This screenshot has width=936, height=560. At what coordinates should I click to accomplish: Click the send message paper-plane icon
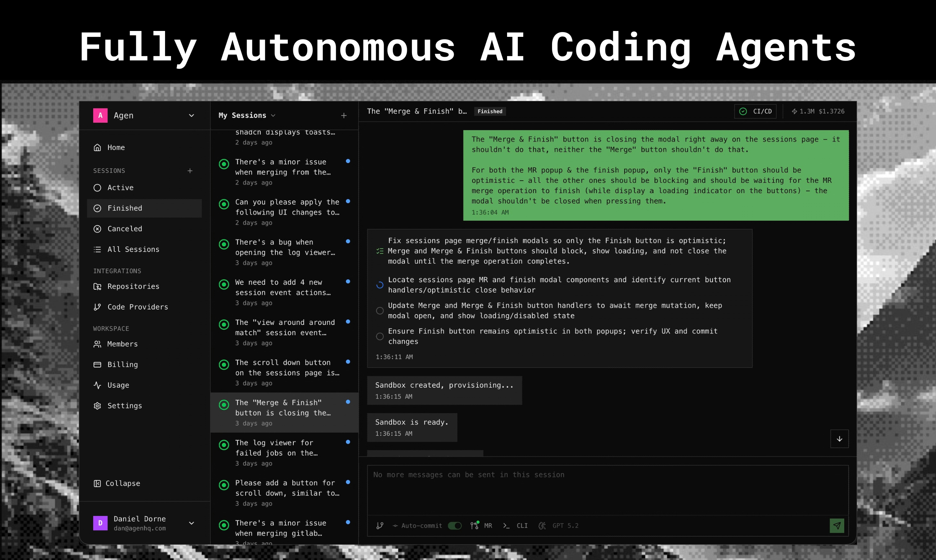837,525
